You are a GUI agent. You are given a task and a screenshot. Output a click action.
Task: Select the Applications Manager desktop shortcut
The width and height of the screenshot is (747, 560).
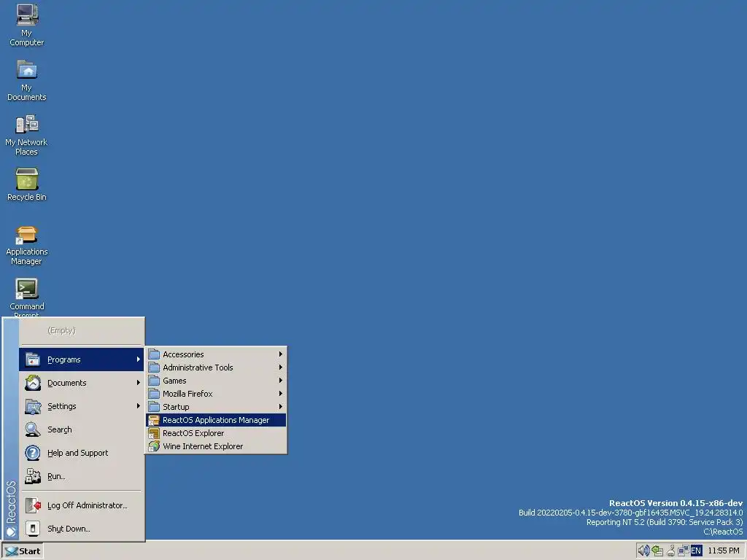pos(27,245)
